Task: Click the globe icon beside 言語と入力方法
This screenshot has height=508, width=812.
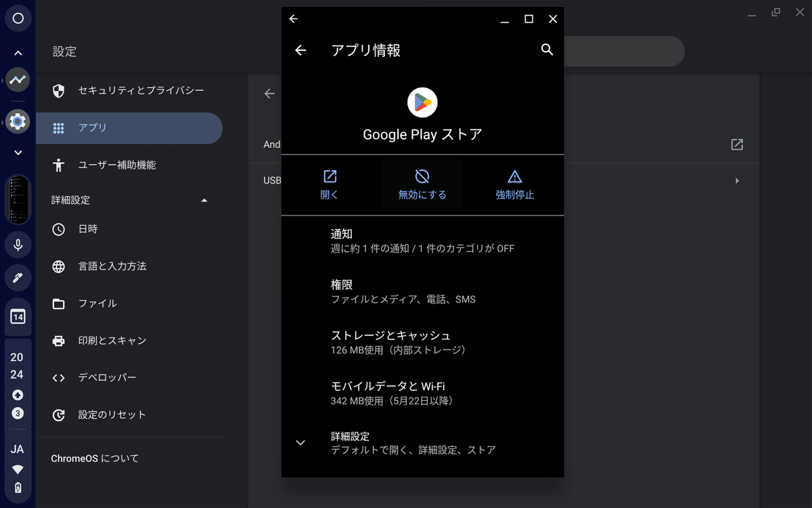Action: (59, 267)
